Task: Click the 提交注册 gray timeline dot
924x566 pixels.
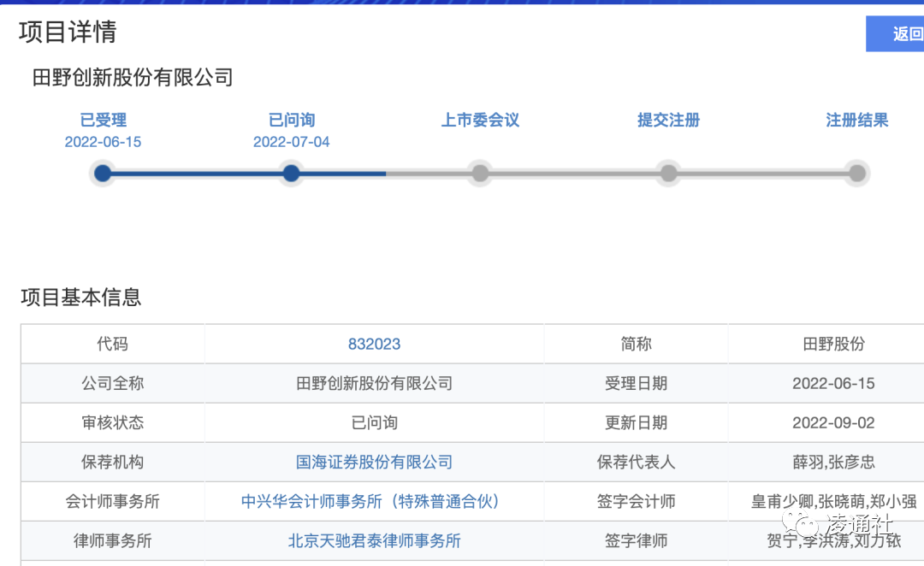Action: pyautogui.click(x=669, y=174)
